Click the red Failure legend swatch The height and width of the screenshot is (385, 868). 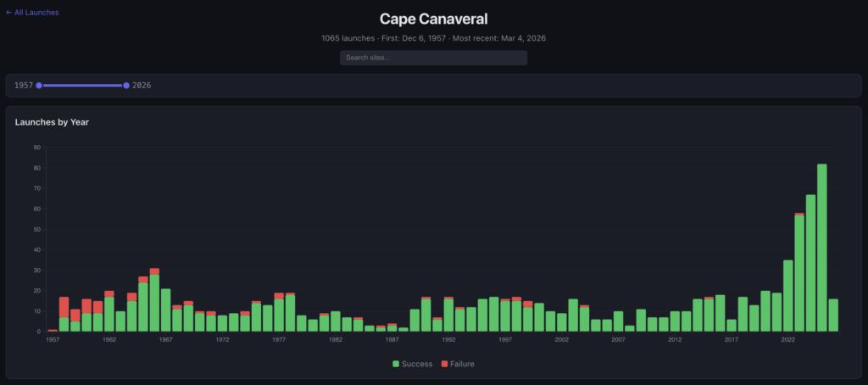(443, 364)
